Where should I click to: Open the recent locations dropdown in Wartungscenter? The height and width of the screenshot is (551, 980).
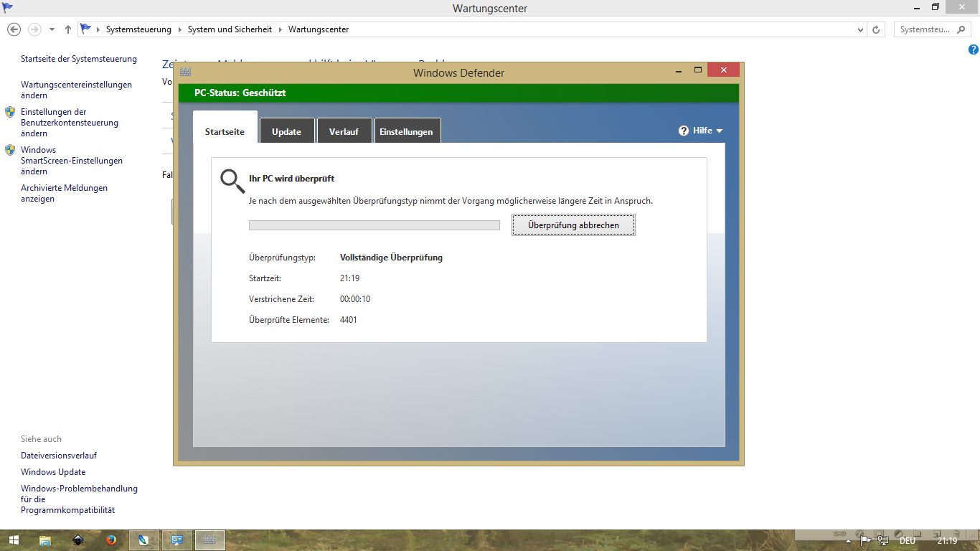click(x=52, y=30)
